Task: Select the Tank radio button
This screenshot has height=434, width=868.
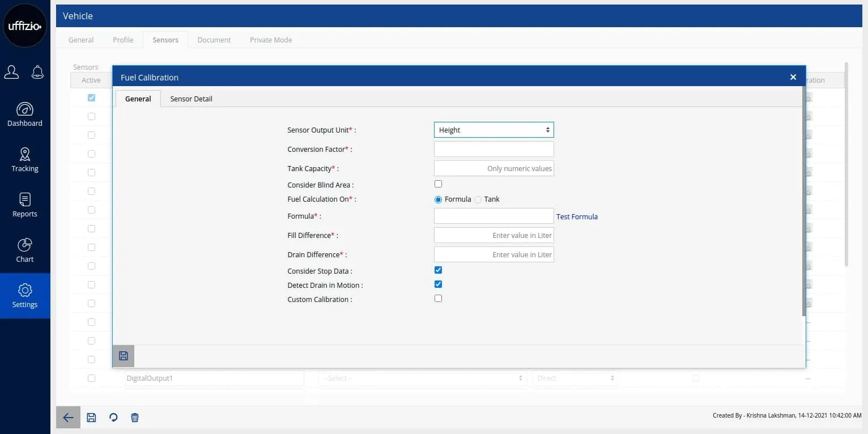Action: pyautogui.click(x=478, y=199)
